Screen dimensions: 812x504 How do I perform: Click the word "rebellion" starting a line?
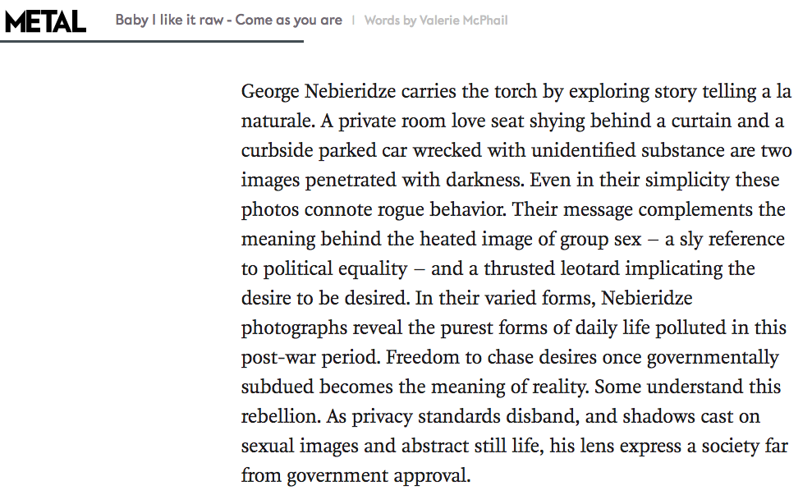(279, 417)
